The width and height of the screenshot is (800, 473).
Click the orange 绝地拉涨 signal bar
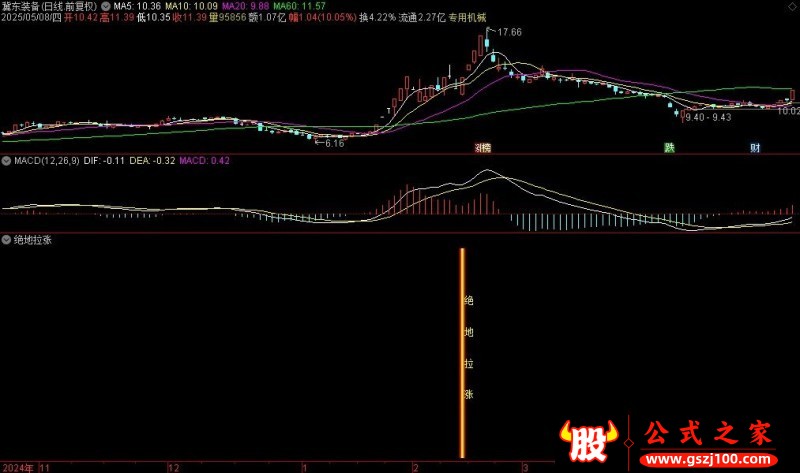(x=462, y=353)
